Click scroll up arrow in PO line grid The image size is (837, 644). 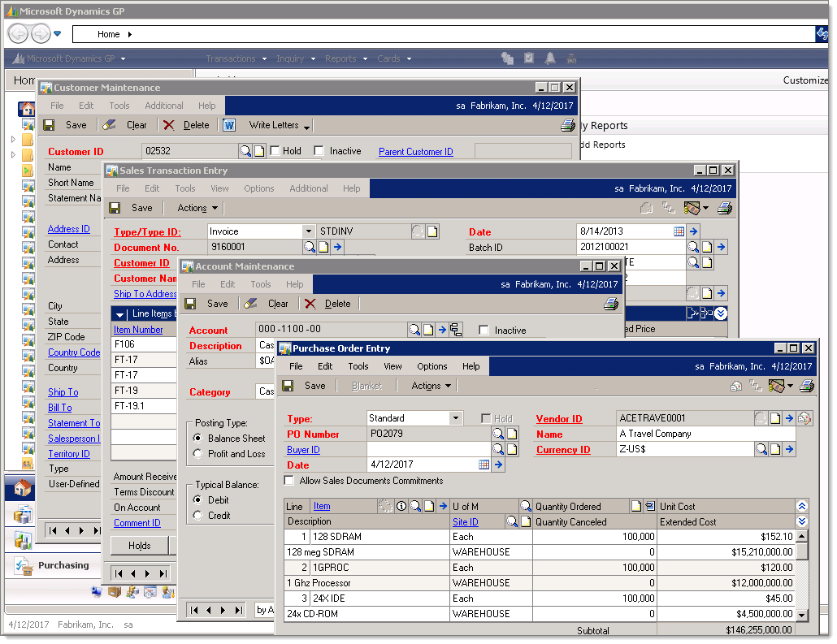pos(802,535)
